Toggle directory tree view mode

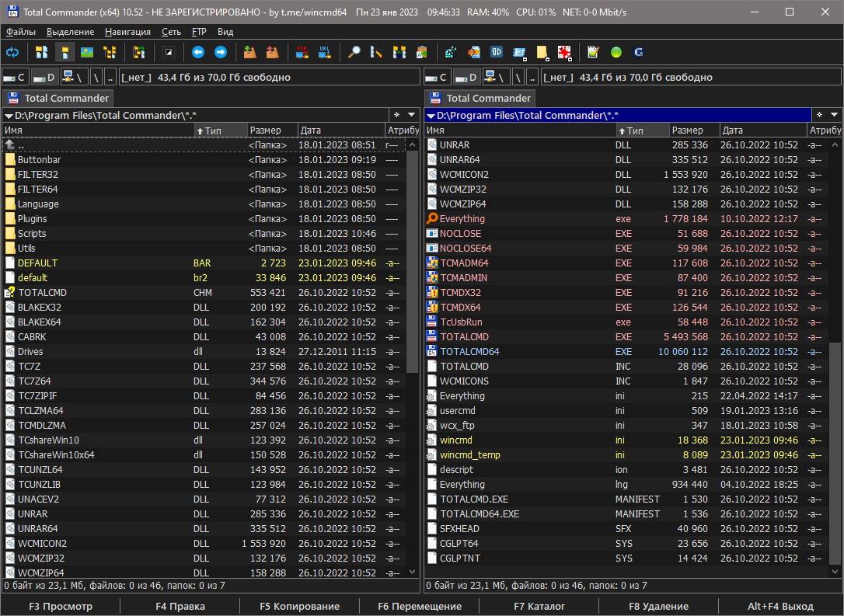(x=110, y=52)
